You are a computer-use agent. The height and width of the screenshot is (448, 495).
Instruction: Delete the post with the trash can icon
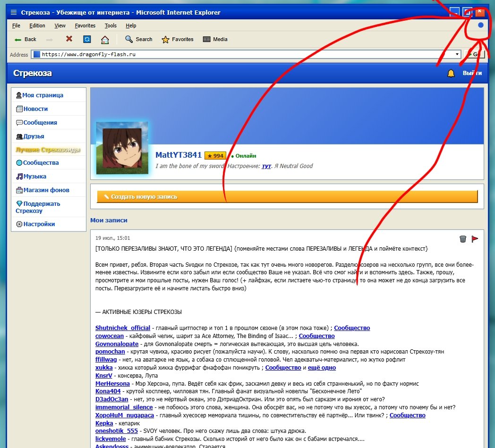point(462,239)
